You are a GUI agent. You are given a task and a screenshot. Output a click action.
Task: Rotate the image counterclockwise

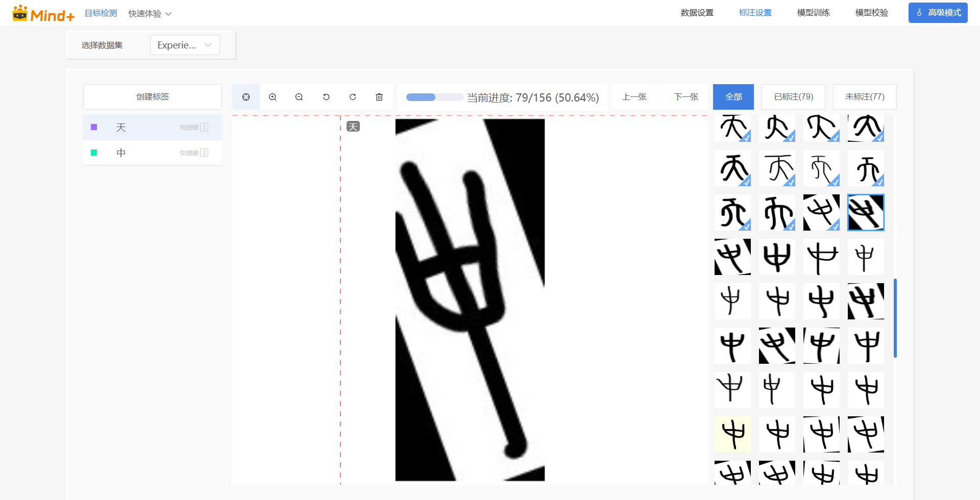click(326, 96)
